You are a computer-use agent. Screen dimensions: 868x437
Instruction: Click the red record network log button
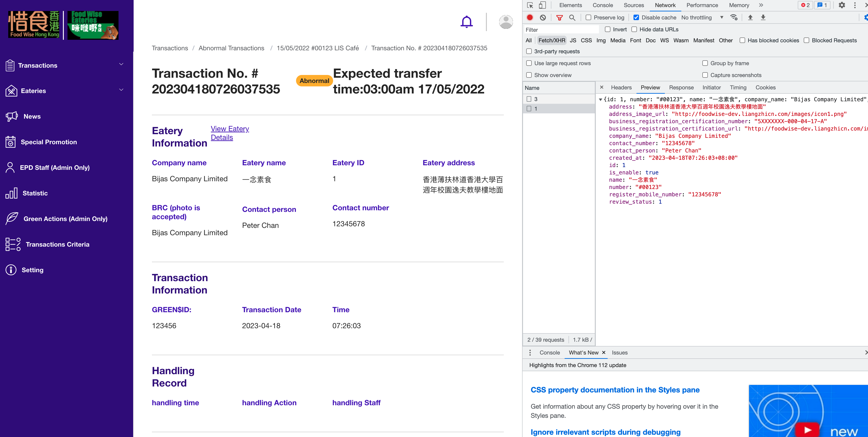coord(530,18)
